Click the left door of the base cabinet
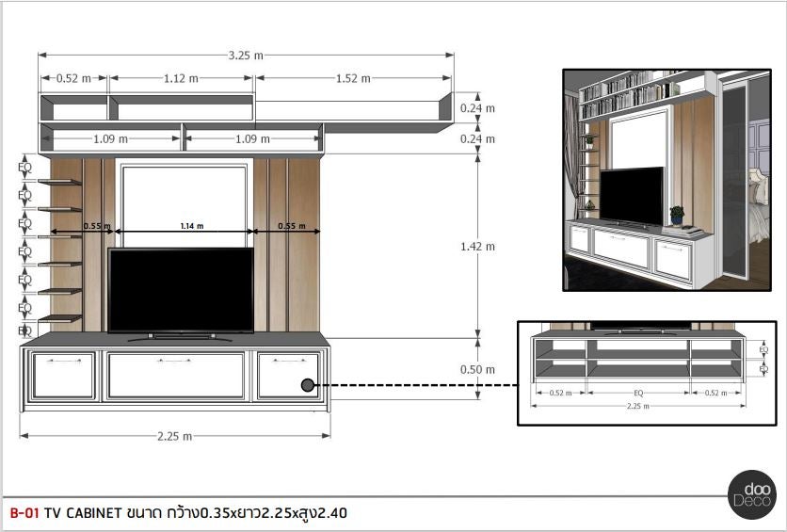The width and height of the screenshot is (787, 532). [x=63, y=376]
